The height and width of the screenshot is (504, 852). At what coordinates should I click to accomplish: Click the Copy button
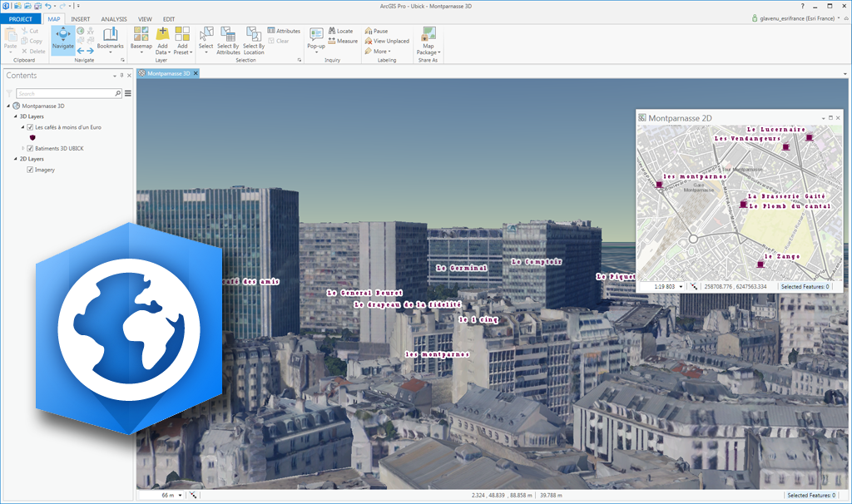click(x=32, y=41)
